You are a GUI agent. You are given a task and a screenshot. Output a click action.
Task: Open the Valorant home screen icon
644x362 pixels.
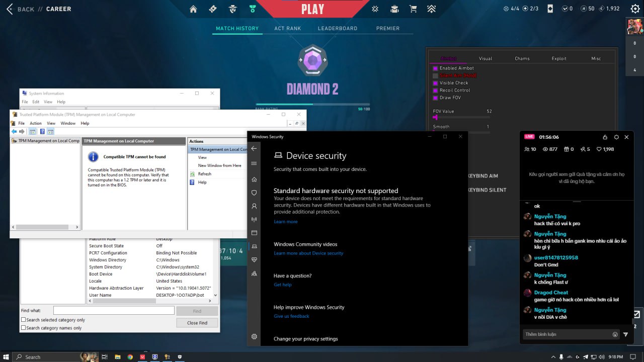[194, 9]
